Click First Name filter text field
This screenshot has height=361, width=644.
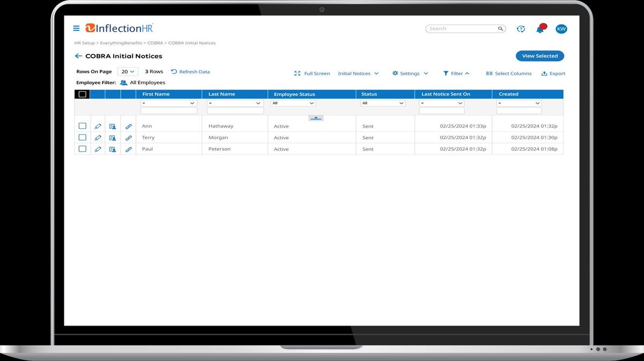pos(169,111)
